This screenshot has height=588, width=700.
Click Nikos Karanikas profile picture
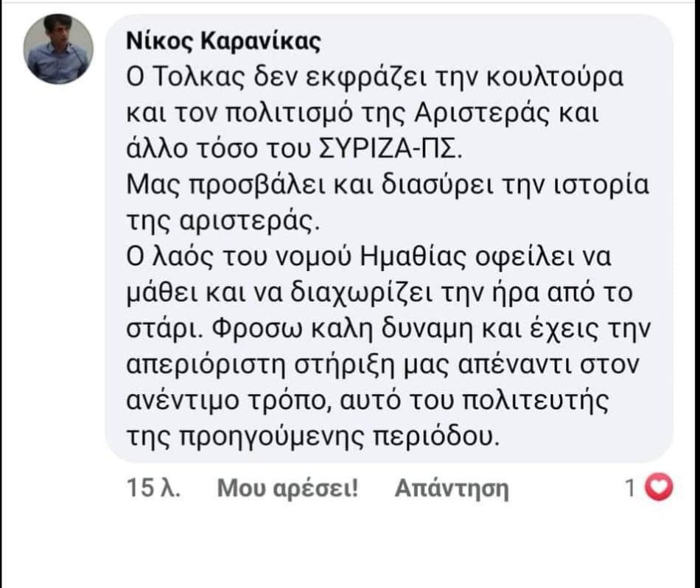(x=58, y=49)
